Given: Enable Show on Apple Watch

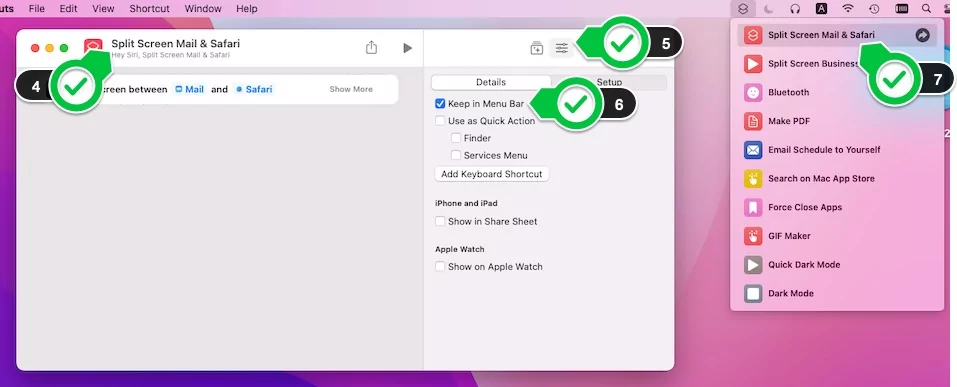Looking at the screenshot, I should [440, 266].
